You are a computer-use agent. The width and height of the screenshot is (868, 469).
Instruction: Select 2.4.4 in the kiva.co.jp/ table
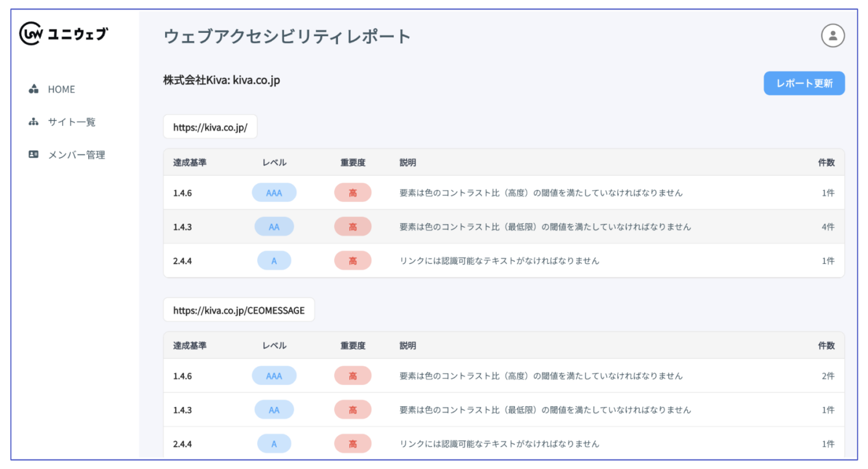click(x=183, y=261)
